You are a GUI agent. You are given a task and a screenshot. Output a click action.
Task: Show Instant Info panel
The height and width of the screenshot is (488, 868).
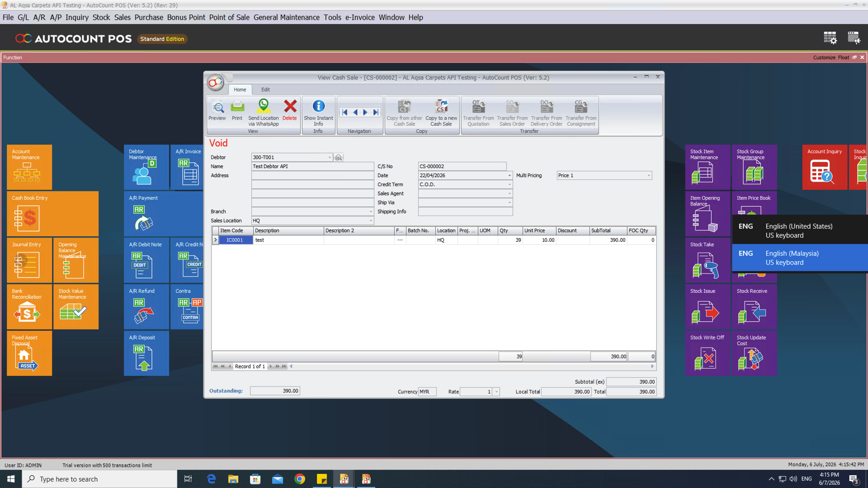point(318,113)
